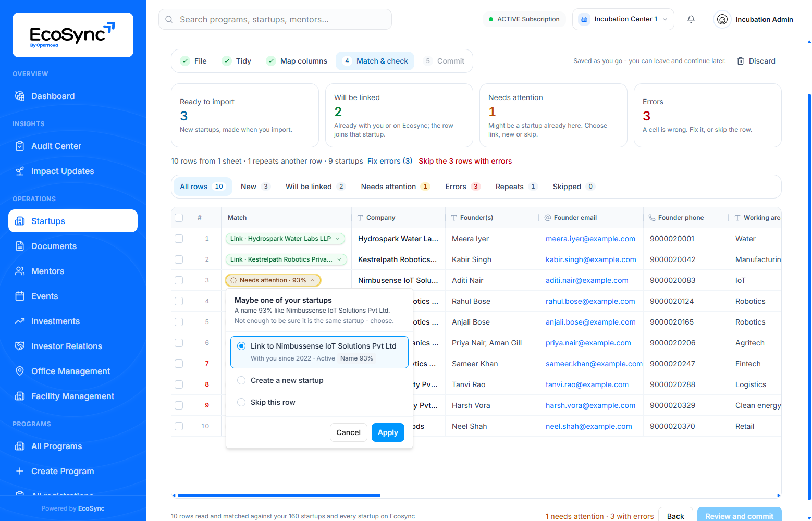812x521 pixels.
Task: Click the Office Management pin icon
Action: tap(20, 371)
